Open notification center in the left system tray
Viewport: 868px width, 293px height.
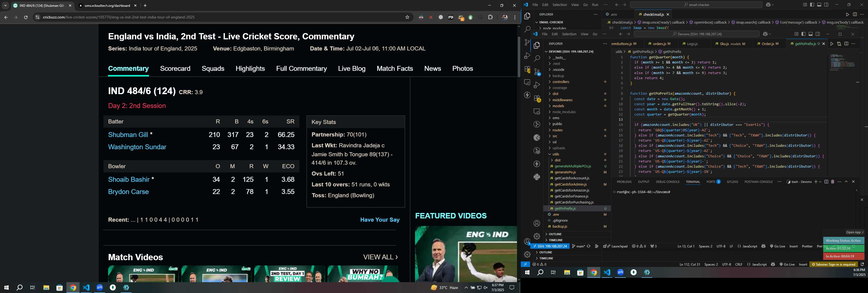[512, 288]
